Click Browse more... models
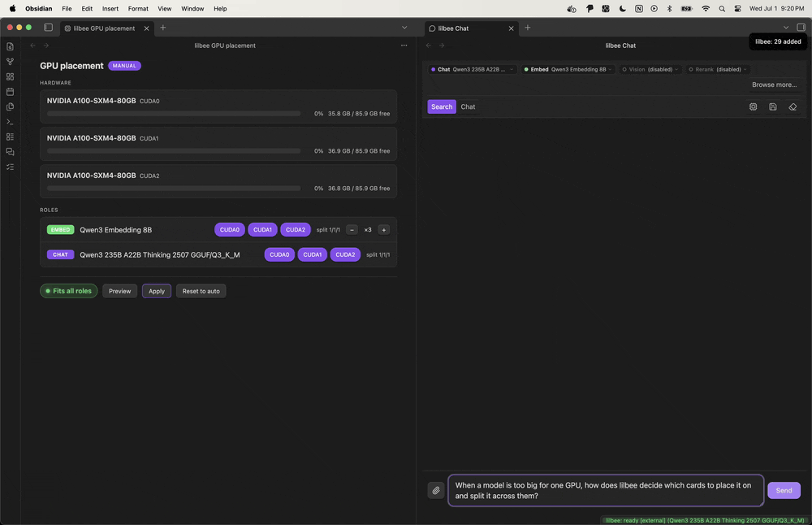Image resolution: width=812 pixels, height=525 pixels. coord(774,85)
